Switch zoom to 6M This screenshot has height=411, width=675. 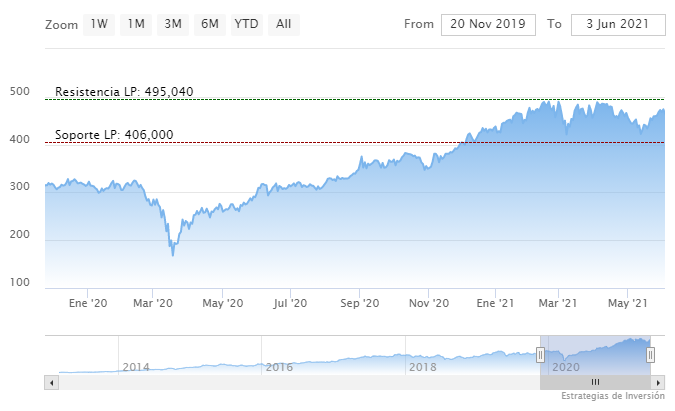coord(209,24)
